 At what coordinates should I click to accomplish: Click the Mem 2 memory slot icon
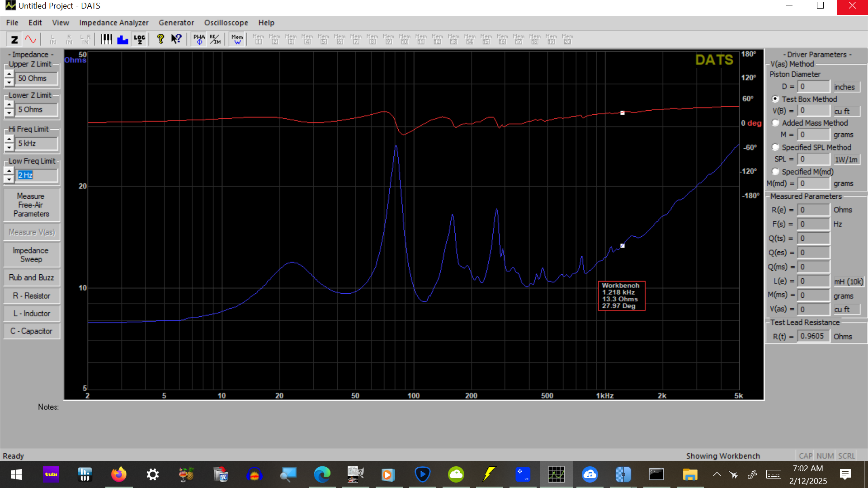[x=274, y=39]
